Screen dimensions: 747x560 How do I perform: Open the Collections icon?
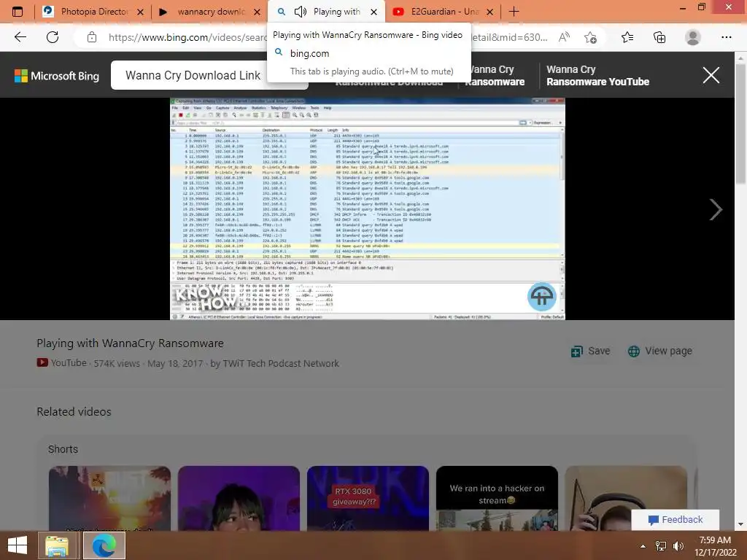(x=659, y=37)
